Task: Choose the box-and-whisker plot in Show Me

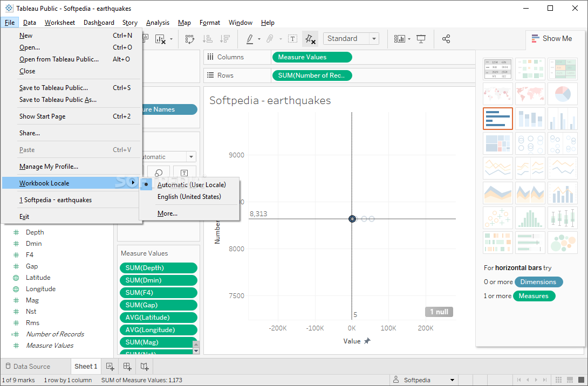Action: (x=563, y=218)
